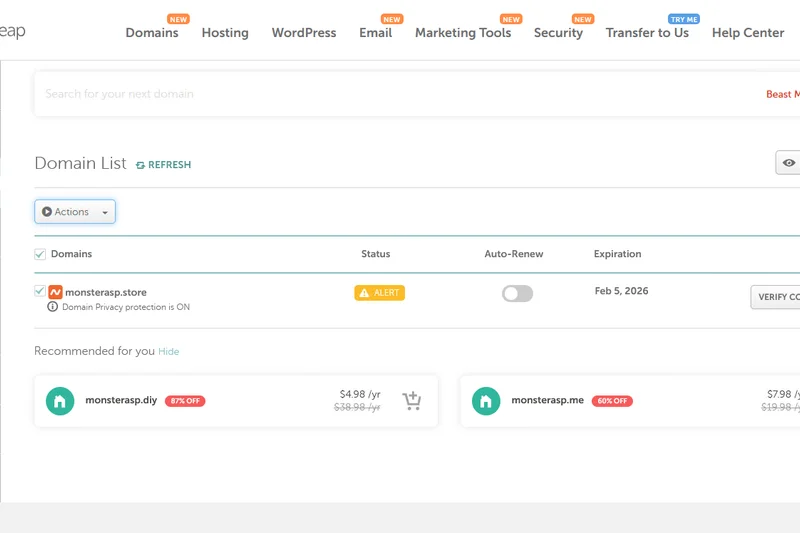Click the $4.98 /yr price

[360, 394]
